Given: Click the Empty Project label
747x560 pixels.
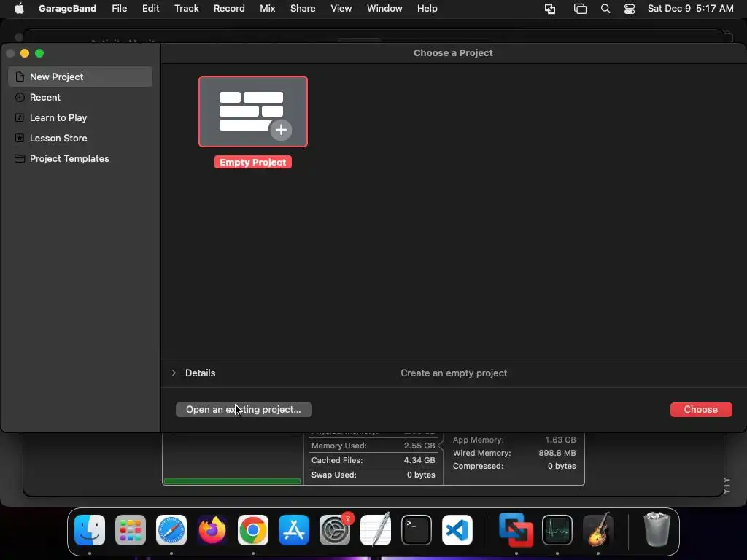Looking at the screenshot, I should 253,163.
